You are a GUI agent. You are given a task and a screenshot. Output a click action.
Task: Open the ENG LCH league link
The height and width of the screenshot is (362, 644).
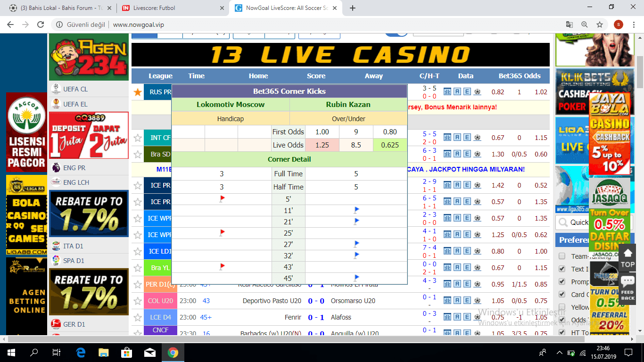pos(76,182)
